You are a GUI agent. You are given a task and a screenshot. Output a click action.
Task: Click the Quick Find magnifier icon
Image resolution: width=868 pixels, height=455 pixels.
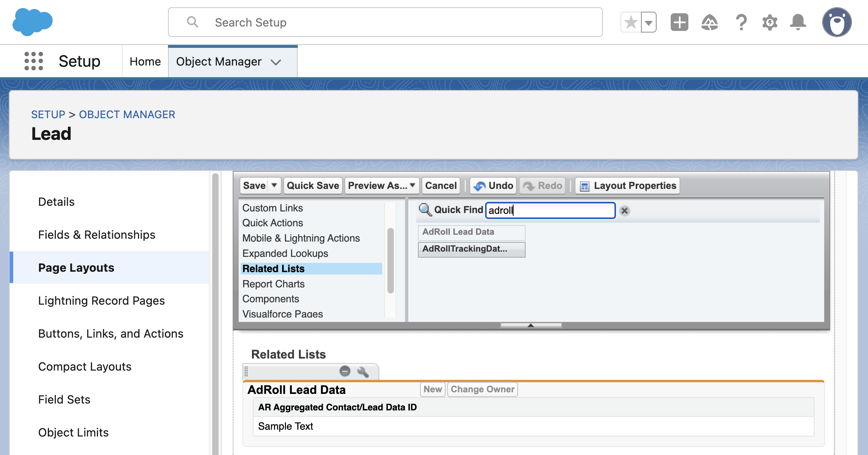[425, 209]
